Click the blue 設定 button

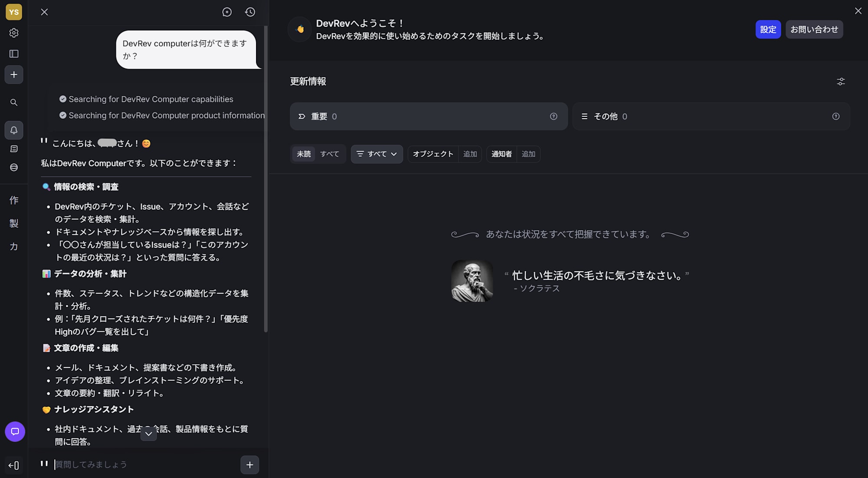(x=768, y=30)
